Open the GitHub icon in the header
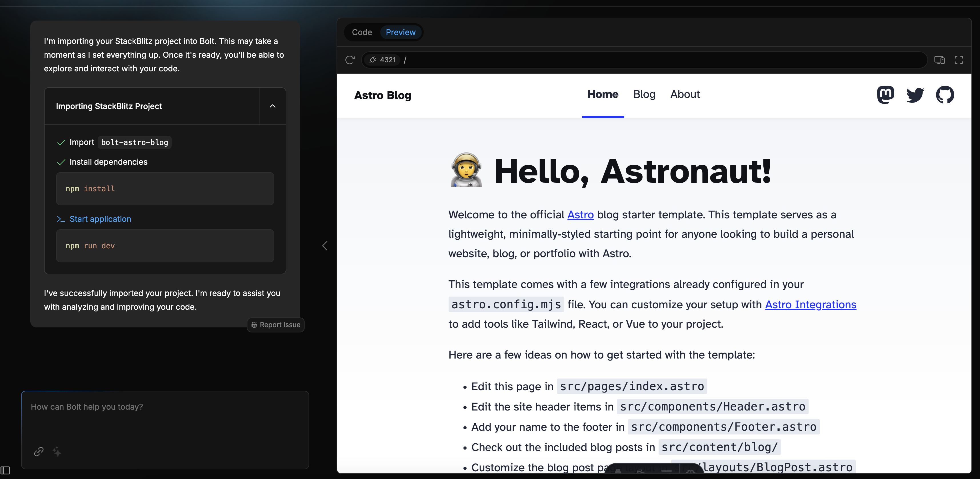This screenshot has width=980, height=479. (945, 95)
